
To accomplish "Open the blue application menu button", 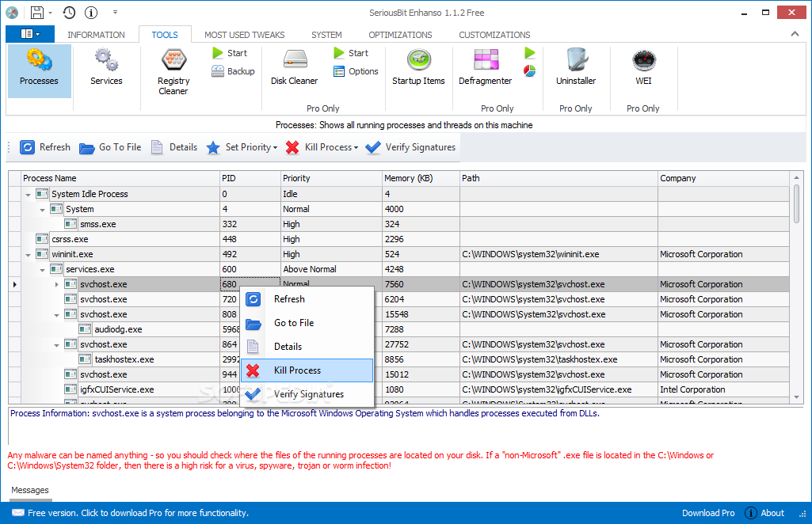I will [30, 34].
